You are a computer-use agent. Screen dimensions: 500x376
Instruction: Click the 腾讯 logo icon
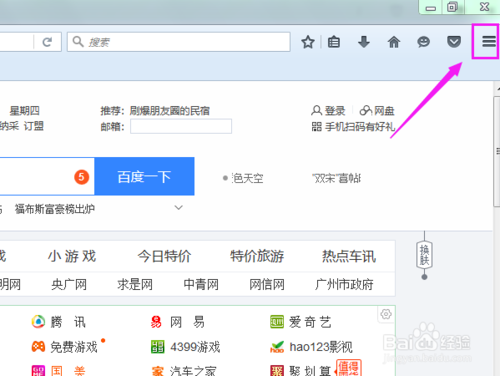tap(38, 322)
